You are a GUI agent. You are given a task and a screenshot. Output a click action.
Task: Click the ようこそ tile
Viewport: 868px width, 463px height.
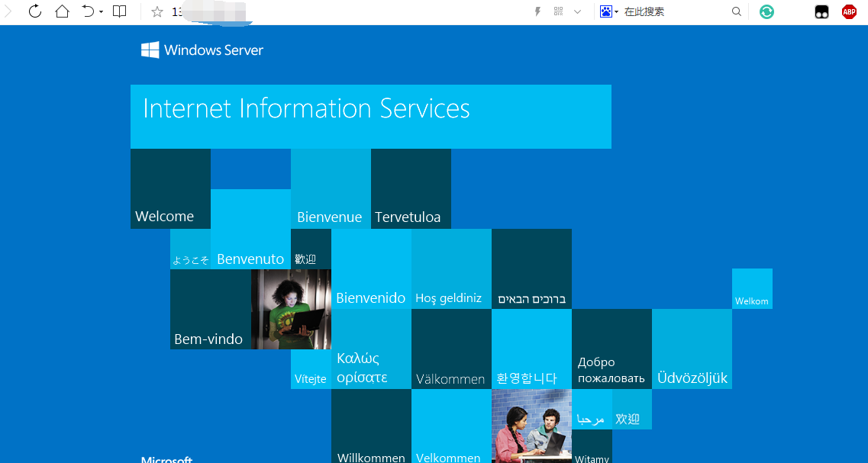click(x=190, y=249)
